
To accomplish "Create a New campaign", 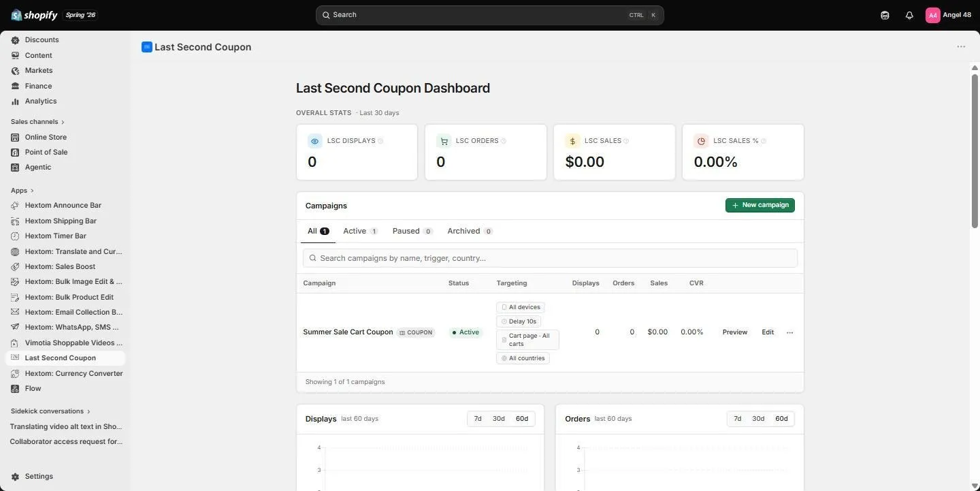I will point(760,205).
